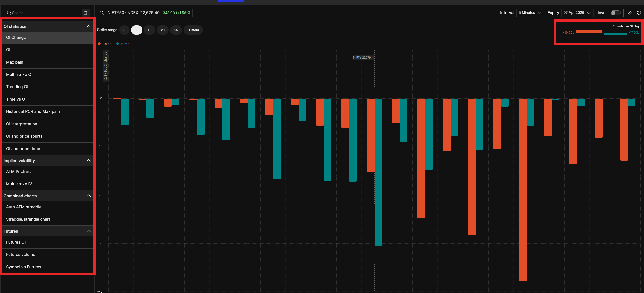Open the Expiry 07 Apr 2026 dropdown
This screenshot has height=293, width=644.
tap(577, 13)
